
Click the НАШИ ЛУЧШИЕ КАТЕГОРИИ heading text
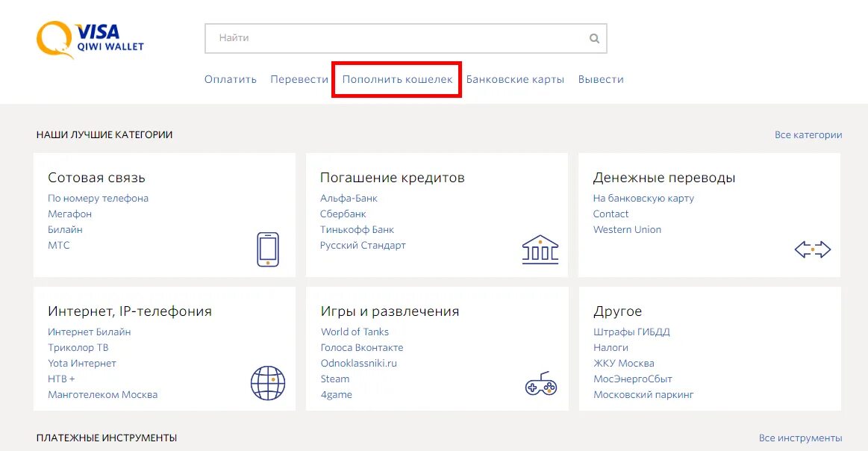(104, 134)
